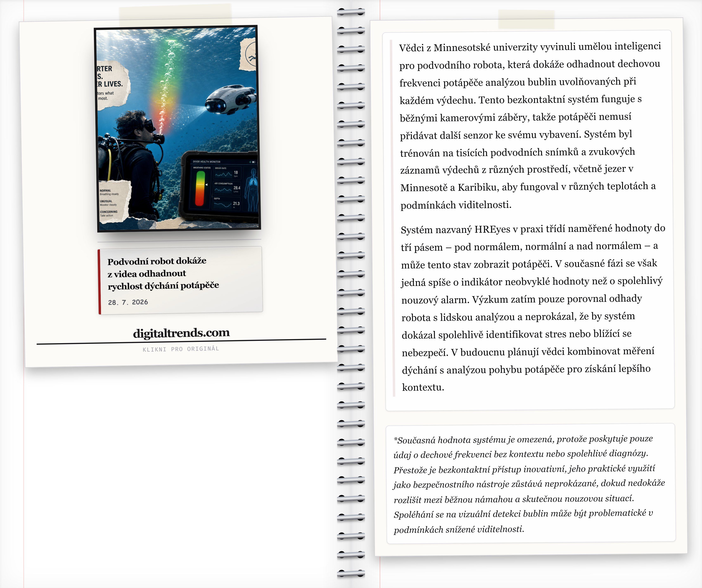
Task: Click the 'KLIKNI PRO ORIGINÁL' label
Action: [181, 349]
